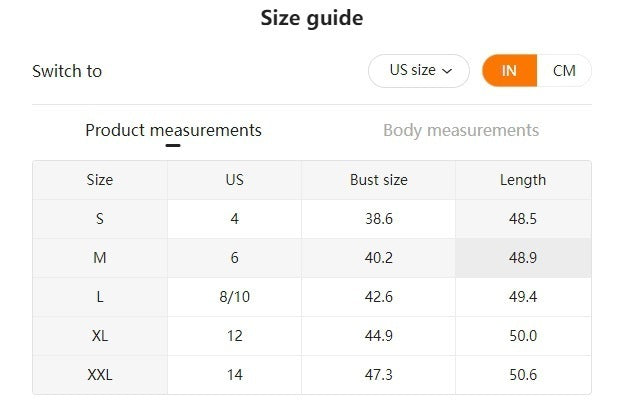Click the Bust size column header
The image size is (628, 409).
click(379, 180)
